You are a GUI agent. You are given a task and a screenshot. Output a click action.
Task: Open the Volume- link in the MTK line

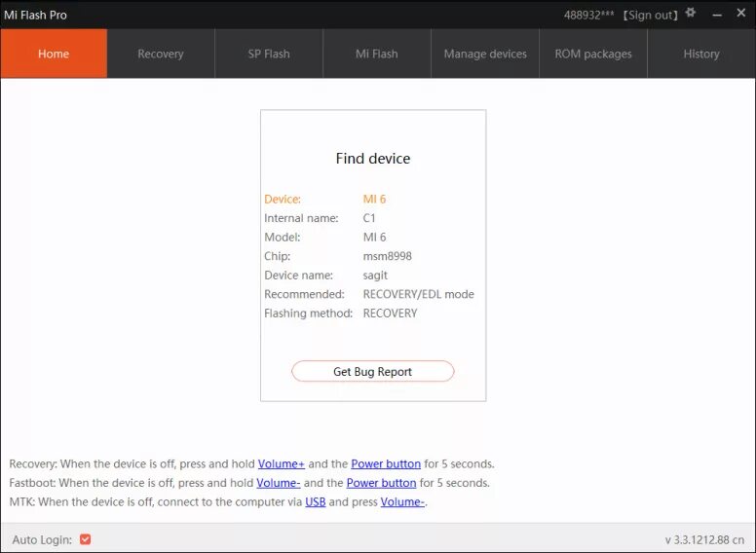[402, 502]
